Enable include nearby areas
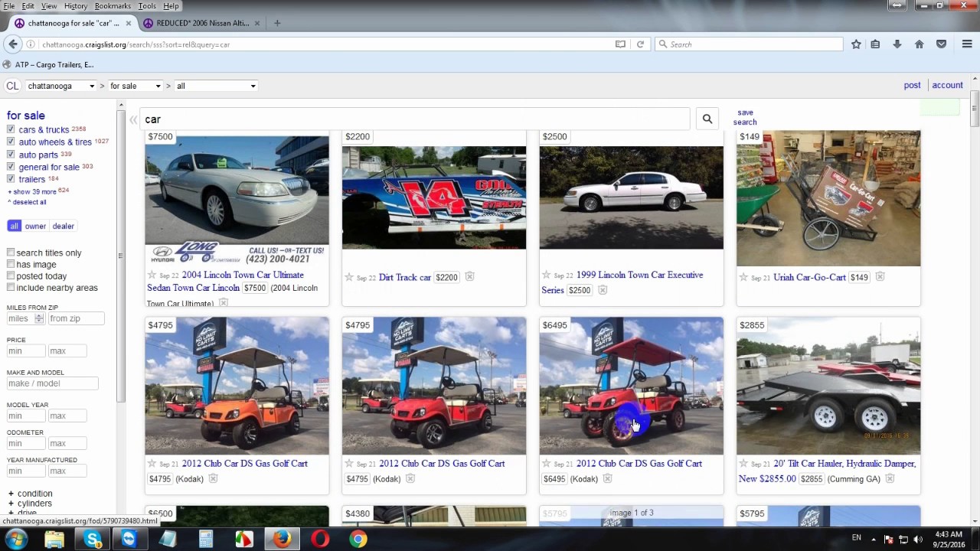 [x=11, y=287]
